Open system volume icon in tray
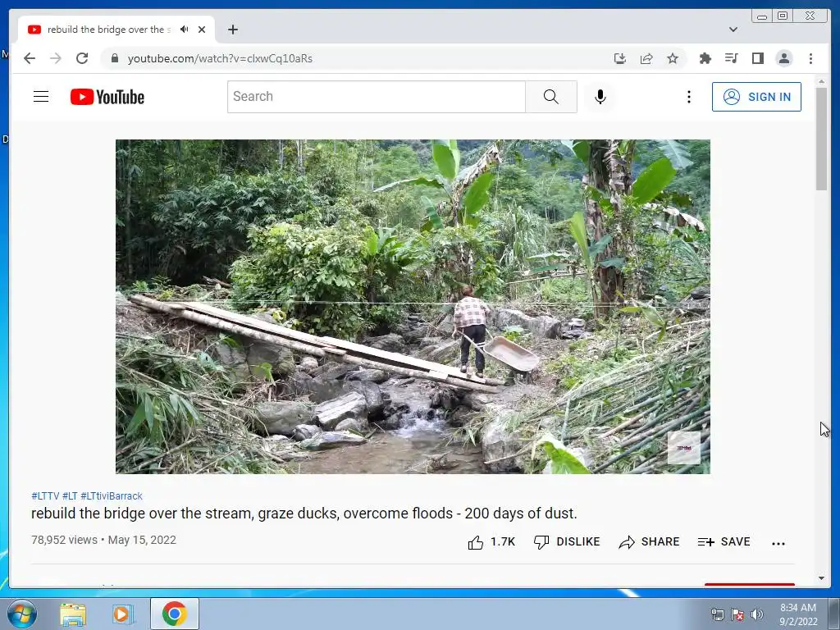 coord(756,614)
